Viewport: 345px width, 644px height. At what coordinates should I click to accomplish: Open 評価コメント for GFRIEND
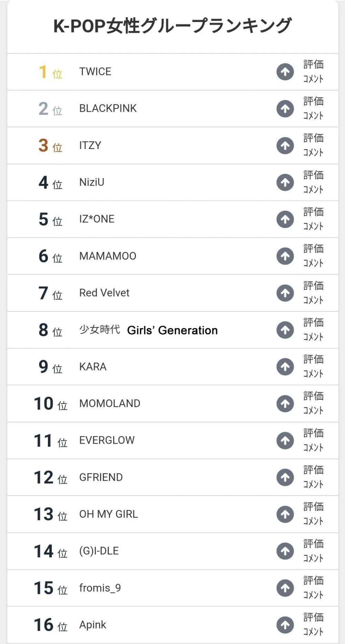tap(313, 477)
